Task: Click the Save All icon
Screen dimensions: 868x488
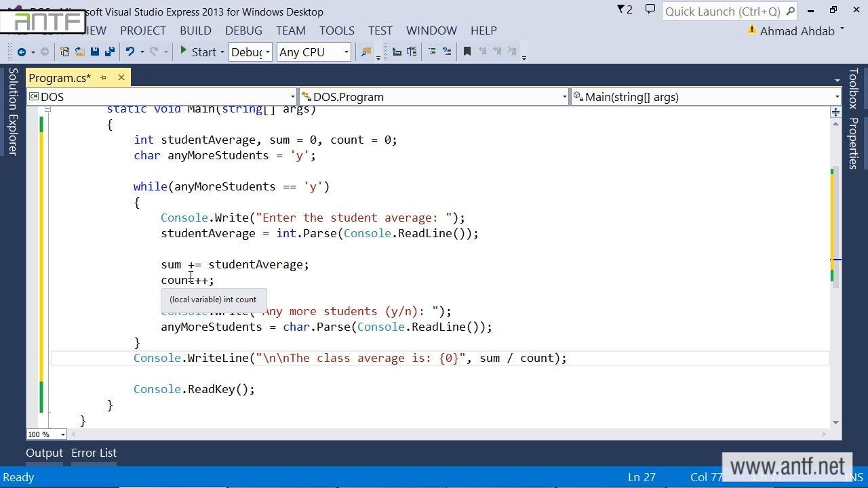Action: tap(109, 52)
